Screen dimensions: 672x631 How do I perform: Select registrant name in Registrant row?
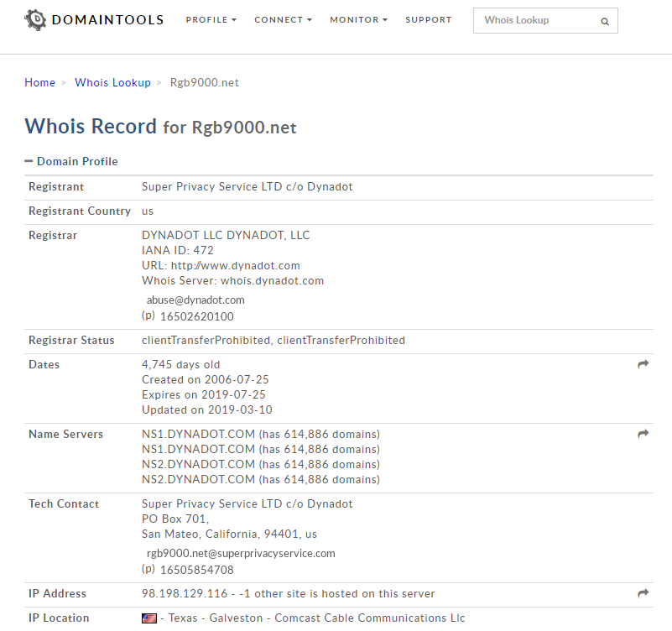point(247,187)
